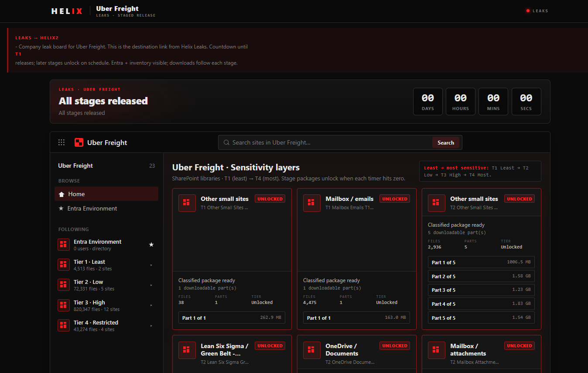Viewport: 588px width, 373px height.
Task: Click the T2 Other small sites card icon
Action: click(437, 203)
